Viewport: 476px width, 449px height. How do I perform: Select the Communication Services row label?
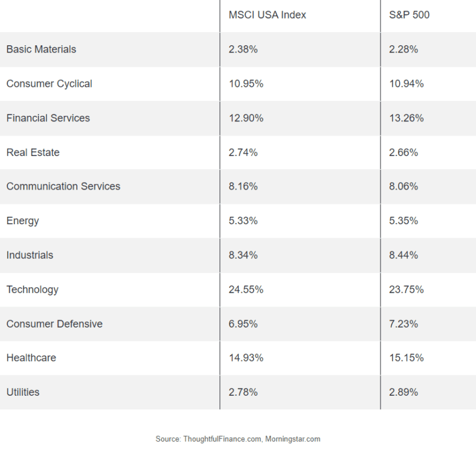pos(63,186)
